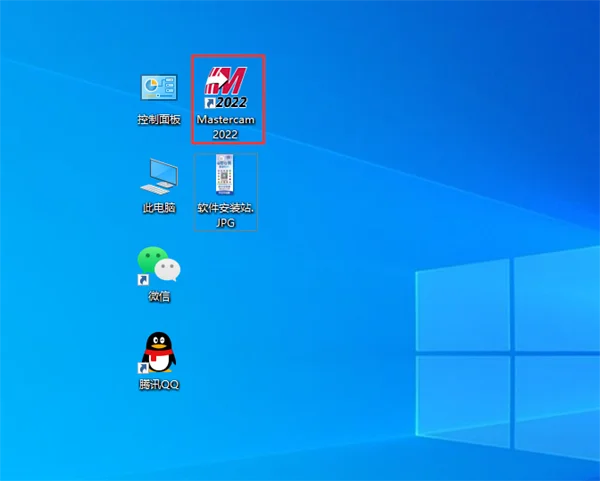Click the '控制面板' label text
The height and width of the screenshot is (481, 600).
pos(159,120)
